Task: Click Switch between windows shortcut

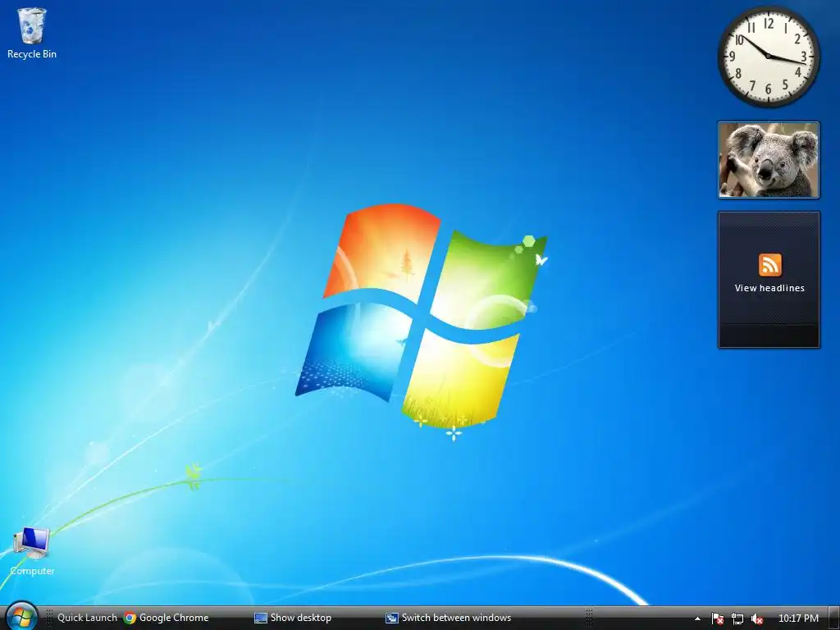Action: coord(448,618)
